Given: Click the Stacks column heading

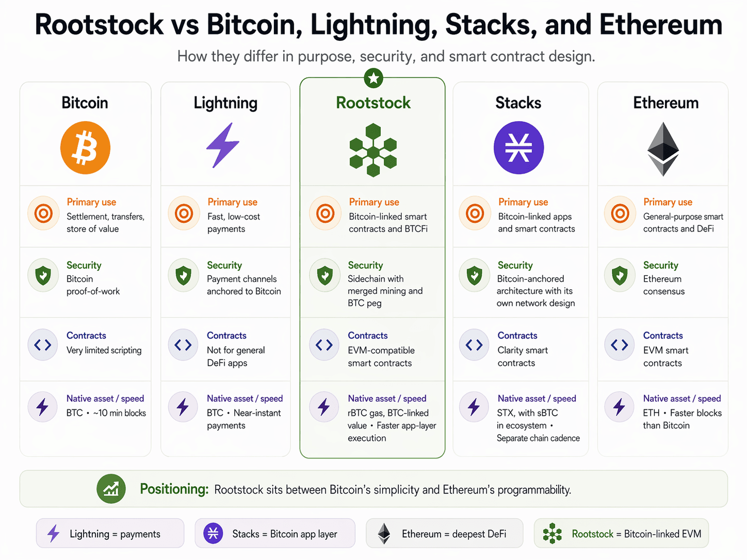Looking at the screenshot, I should 518,103.
